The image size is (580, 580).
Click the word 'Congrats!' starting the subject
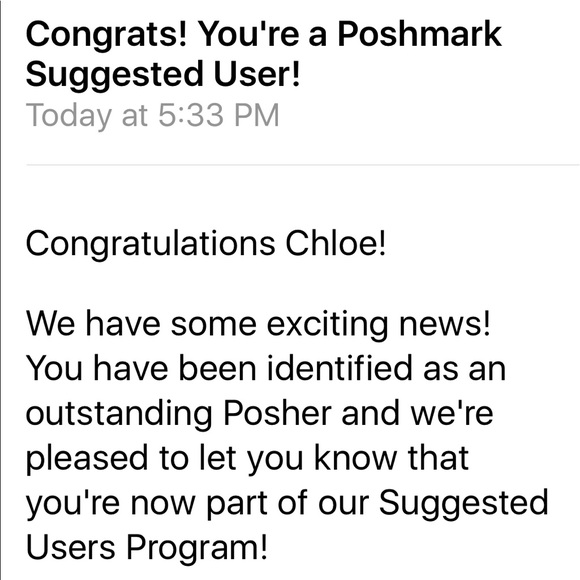click(x=107, y=36)
